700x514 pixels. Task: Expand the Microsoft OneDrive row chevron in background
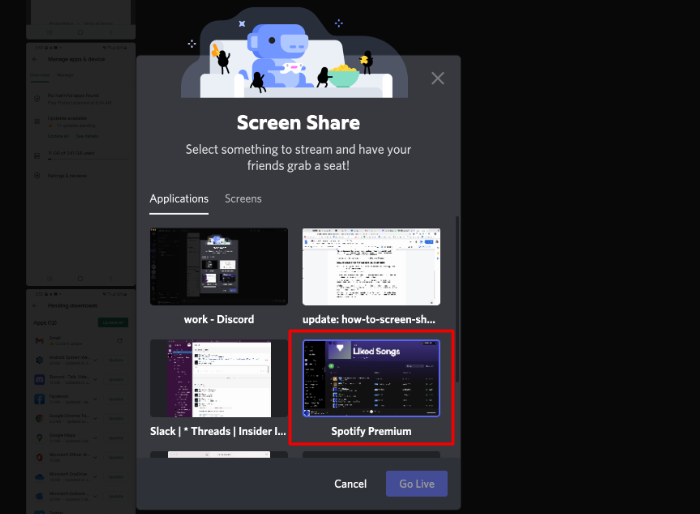coord(95,477)
